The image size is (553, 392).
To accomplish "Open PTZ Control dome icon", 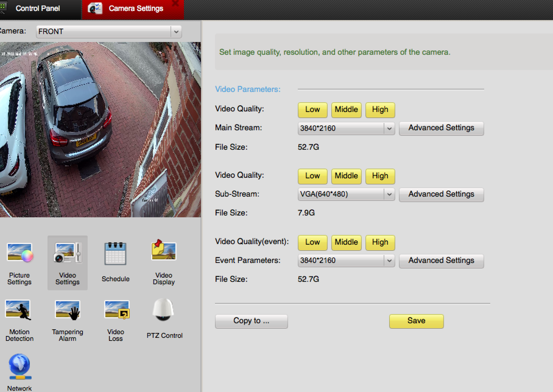I will tap(164, 310).
